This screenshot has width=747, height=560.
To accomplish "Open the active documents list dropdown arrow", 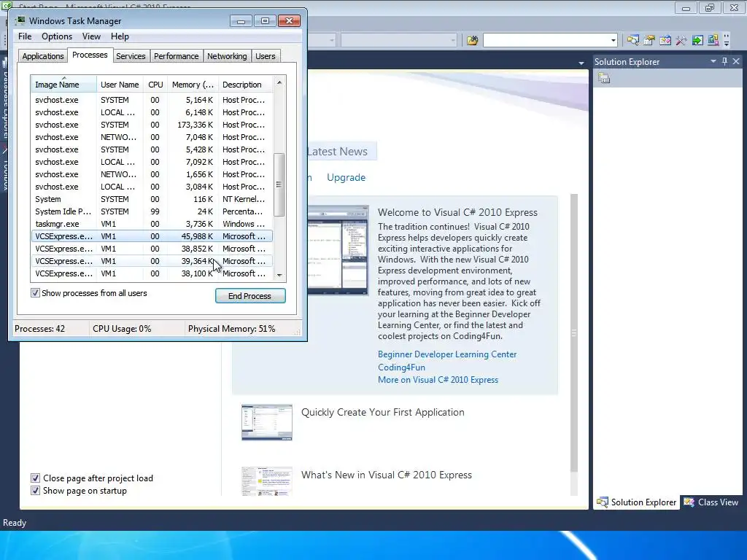I will tap(581, 63).
